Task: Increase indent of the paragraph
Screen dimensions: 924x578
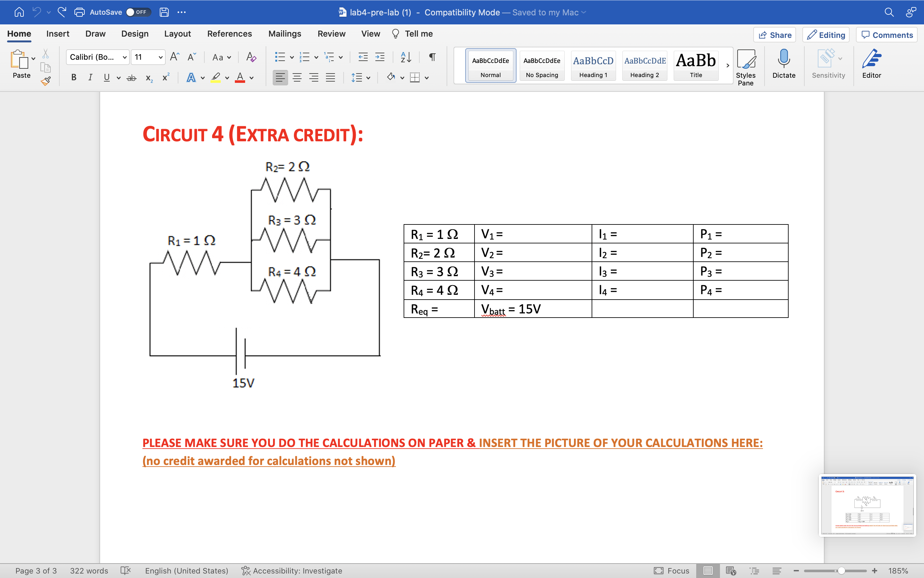Action: [380, 57]
